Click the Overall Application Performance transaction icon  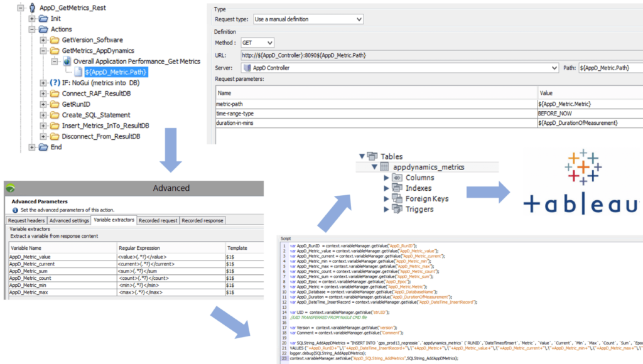coord(67,61)
